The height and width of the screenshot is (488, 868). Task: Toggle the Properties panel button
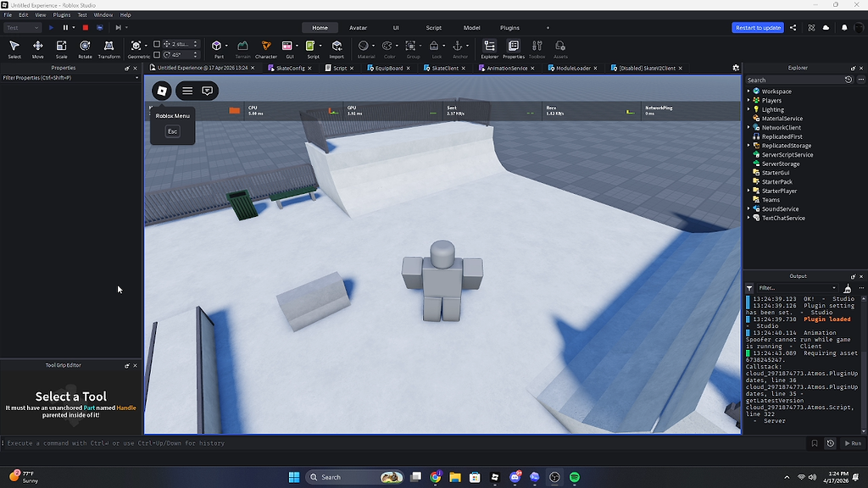[514, 48]
